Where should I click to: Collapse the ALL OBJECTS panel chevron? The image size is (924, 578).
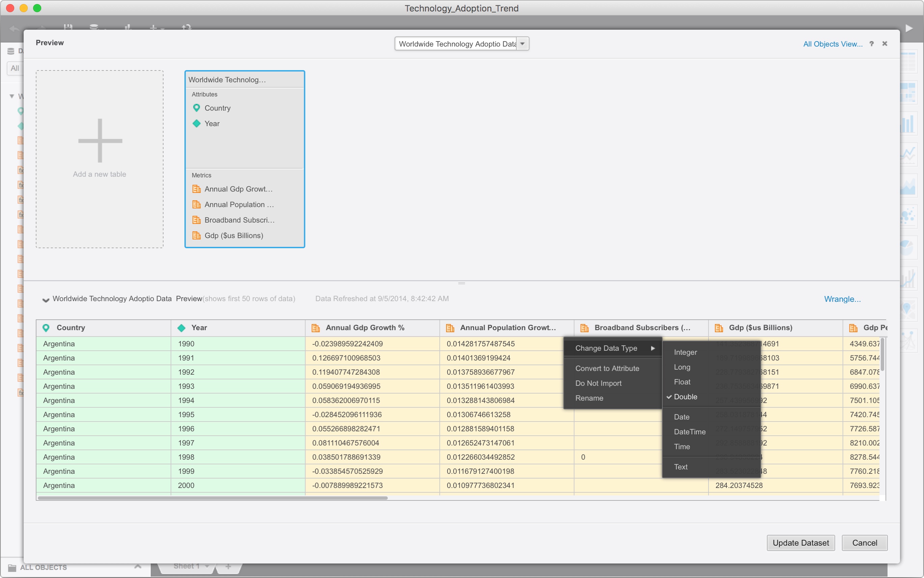coord(138,566)
